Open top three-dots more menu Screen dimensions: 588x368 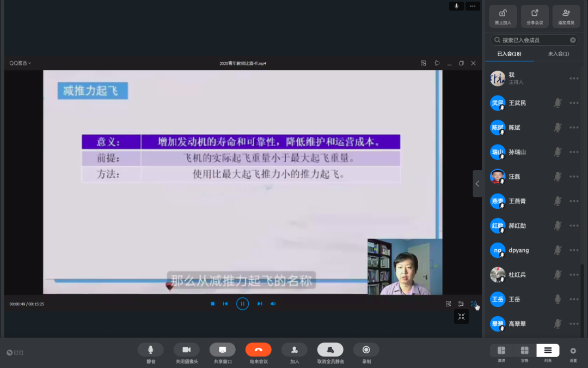(x=473, y=6)
